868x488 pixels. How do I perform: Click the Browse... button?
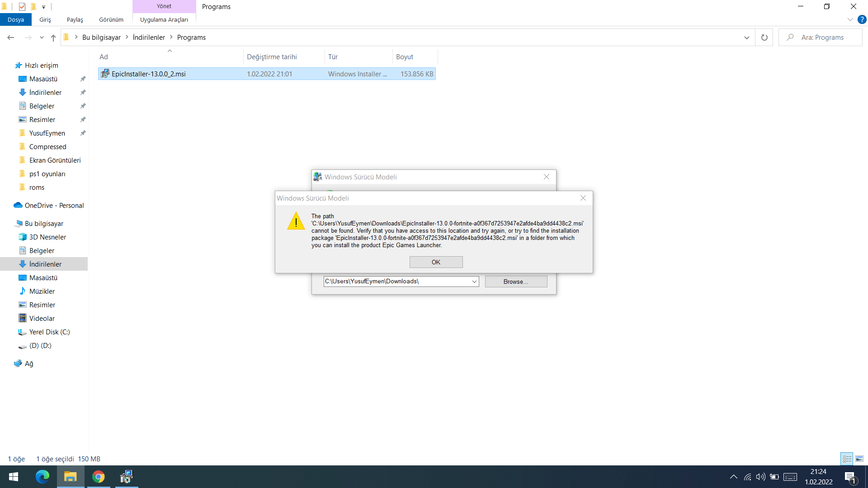click(x=516, y=282)
